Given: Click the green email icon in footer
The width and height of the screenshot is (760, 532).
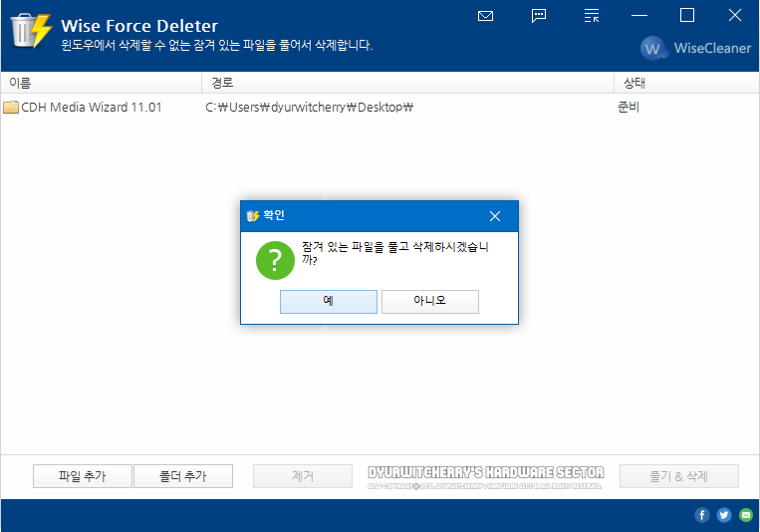Looking at the screenshot, I should [746, 514].
